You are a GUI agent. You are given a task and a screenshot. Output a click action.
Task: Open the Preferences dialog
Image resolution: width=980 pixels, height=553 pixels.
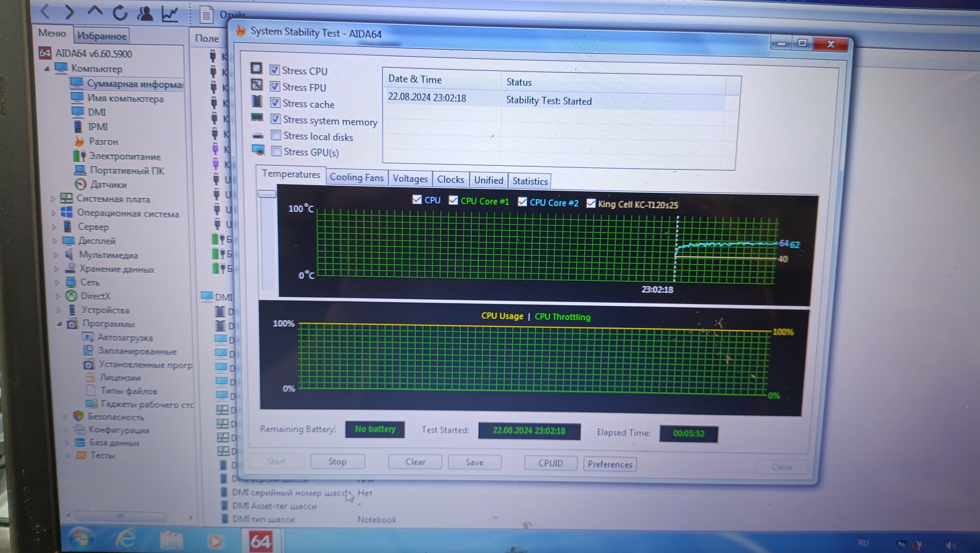pos(610,464)
